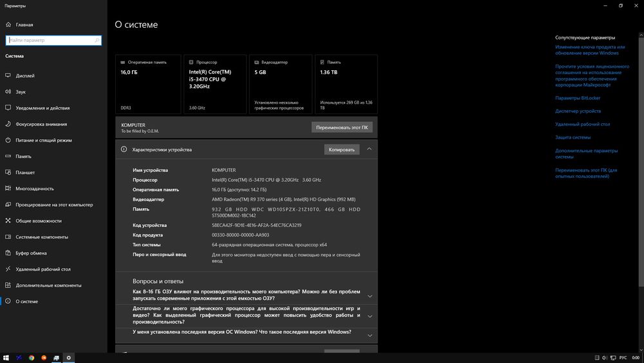Open Многозадачность settings
The image size is (644, 363).
click(35, 188)
